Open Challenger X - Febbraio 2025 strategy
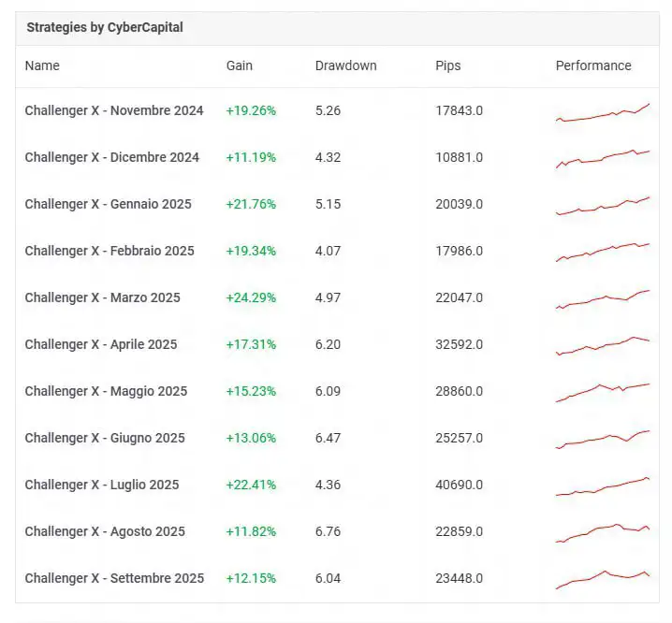The image size is (672, 623). 110,251
